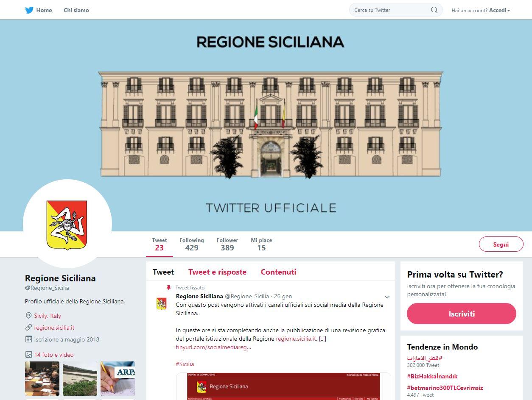This screenshot has height=400, width=532.
Task: Switch to the Contenuti tab
Action: pos(278,272)
